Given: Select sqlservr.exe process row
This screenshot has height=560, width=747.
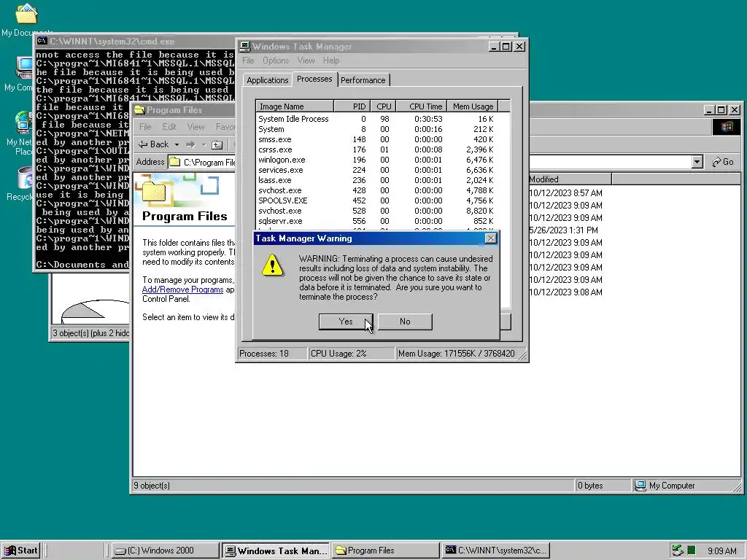Looking at the screenshot, I should tap(376, 221).
